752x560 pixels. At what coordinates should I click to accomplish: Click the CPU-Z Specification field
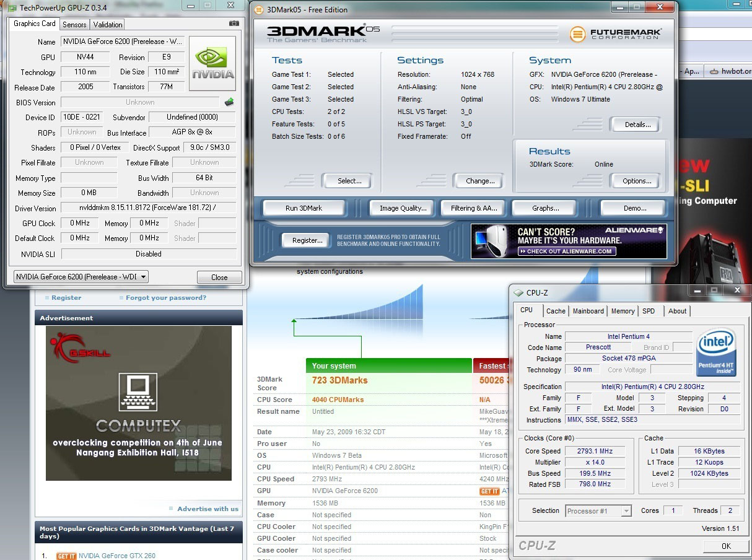[x=653, y=387]
